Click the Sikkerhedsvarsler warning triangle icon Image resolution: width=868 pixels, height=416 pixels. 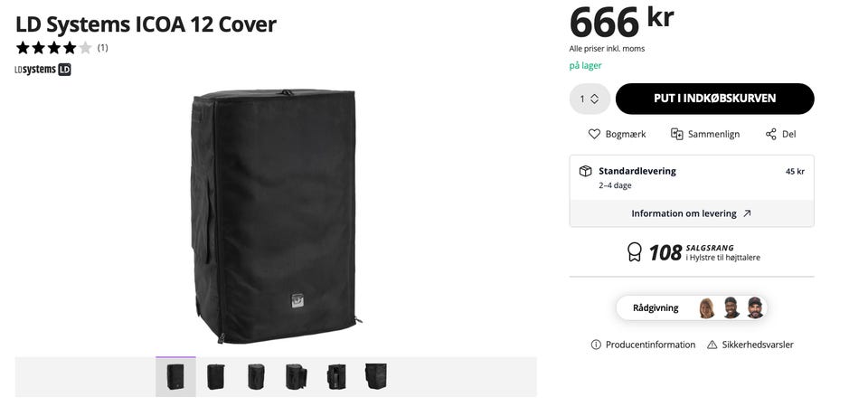712,345
